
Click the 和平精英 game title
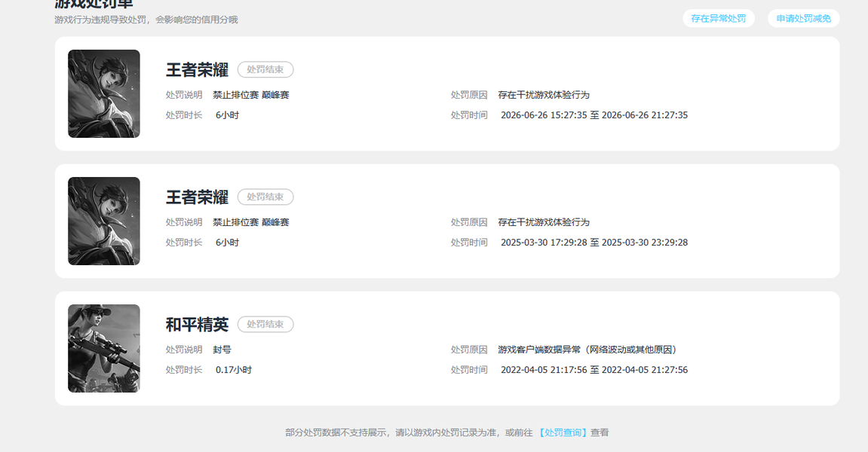pyautogui.click(x=197, y=324)
